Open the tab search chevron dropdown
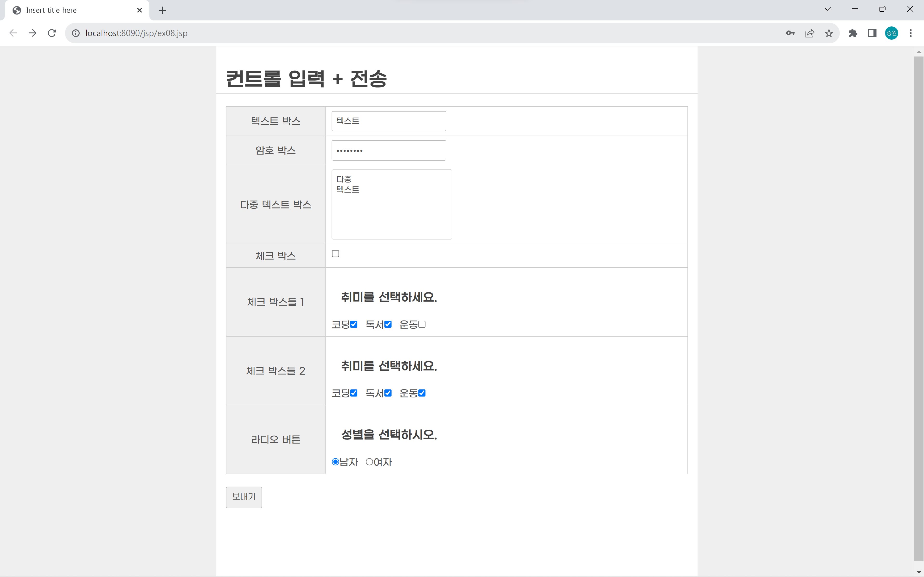Screen dimensions: 924x577 (828, 9)
